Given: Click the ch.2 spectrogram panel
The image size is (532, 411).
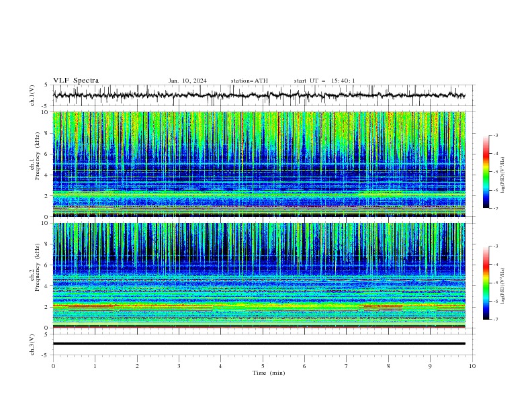Looking at the screenshot, I should (259, 275).
